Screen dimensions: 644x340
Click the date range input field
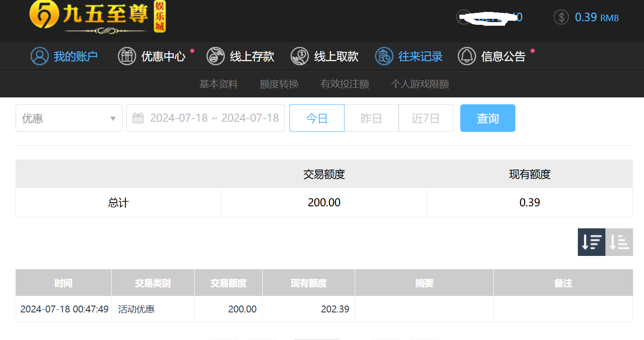point(214,118)
